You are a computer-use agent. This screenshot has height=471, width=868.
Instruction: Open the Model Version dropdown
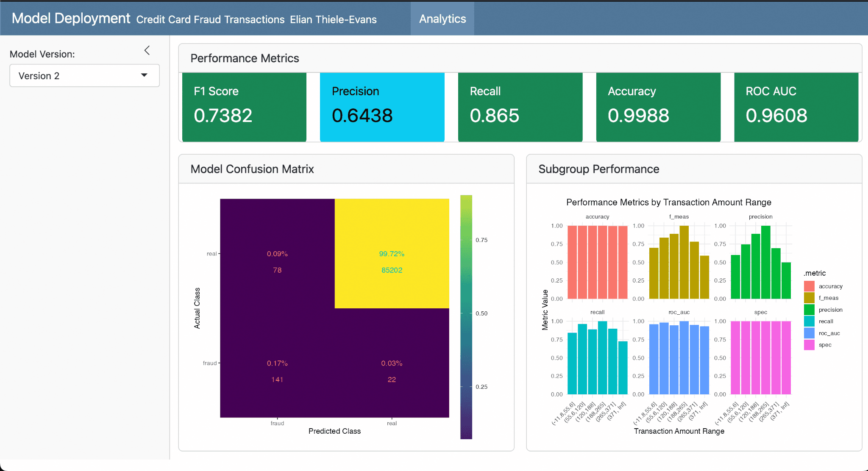(x=85, y=76)
